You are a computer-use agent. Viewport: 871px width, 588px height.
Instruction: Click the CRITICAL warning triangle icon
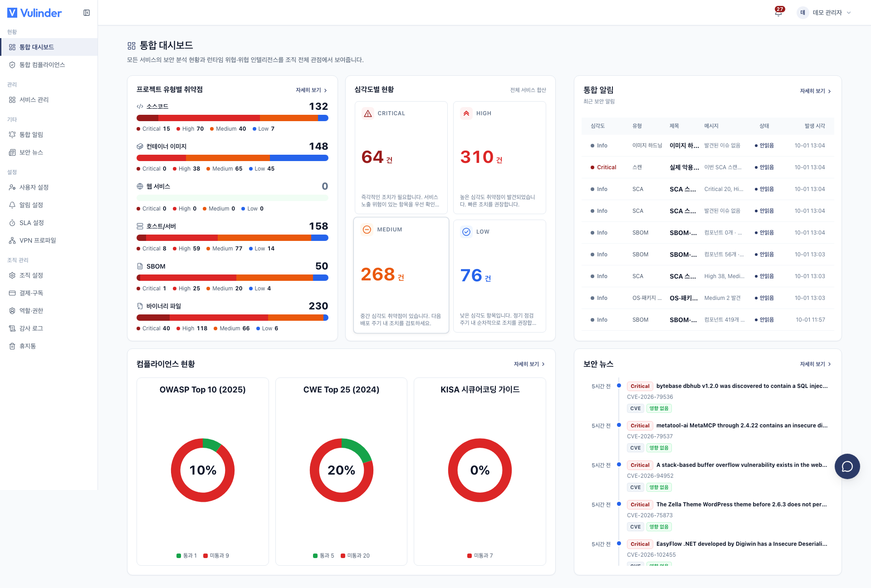pyautogui.click(x=368, y=113)
